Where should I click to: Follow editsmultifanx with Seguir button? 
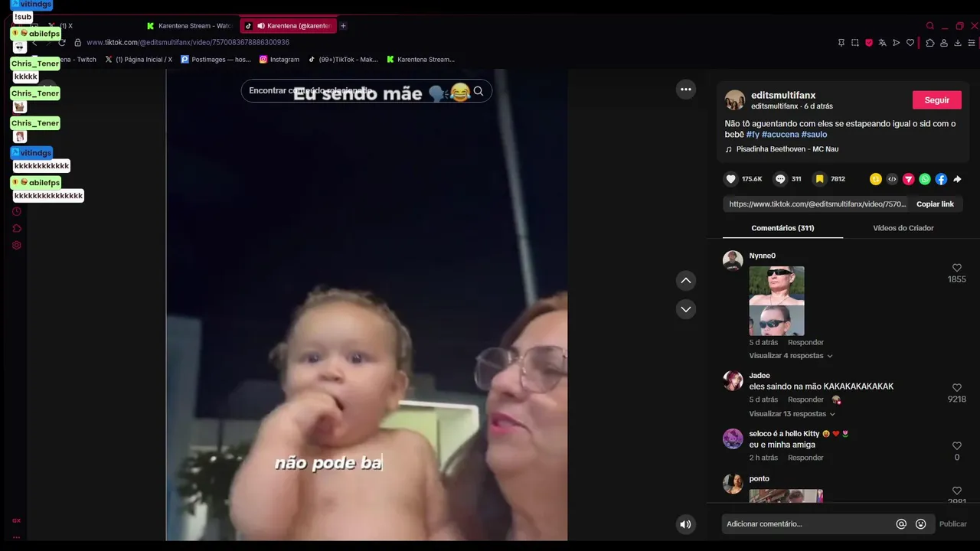point(936,100)
